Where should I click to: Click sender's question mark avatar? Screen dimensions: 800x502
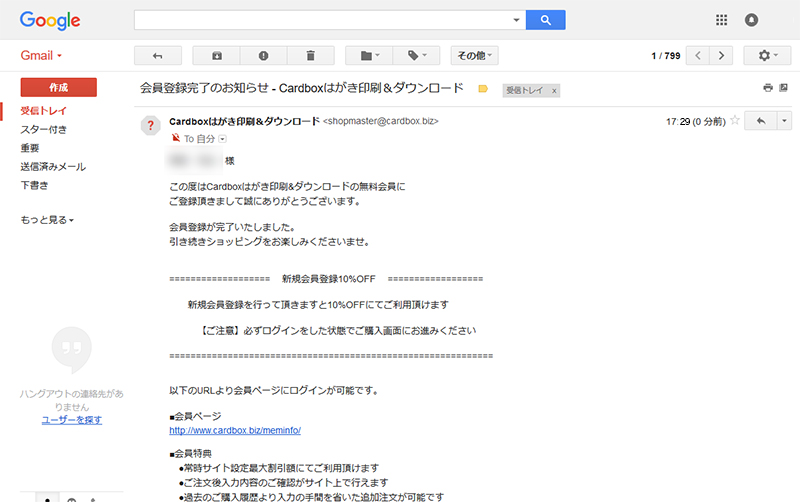tap(151, 125)
